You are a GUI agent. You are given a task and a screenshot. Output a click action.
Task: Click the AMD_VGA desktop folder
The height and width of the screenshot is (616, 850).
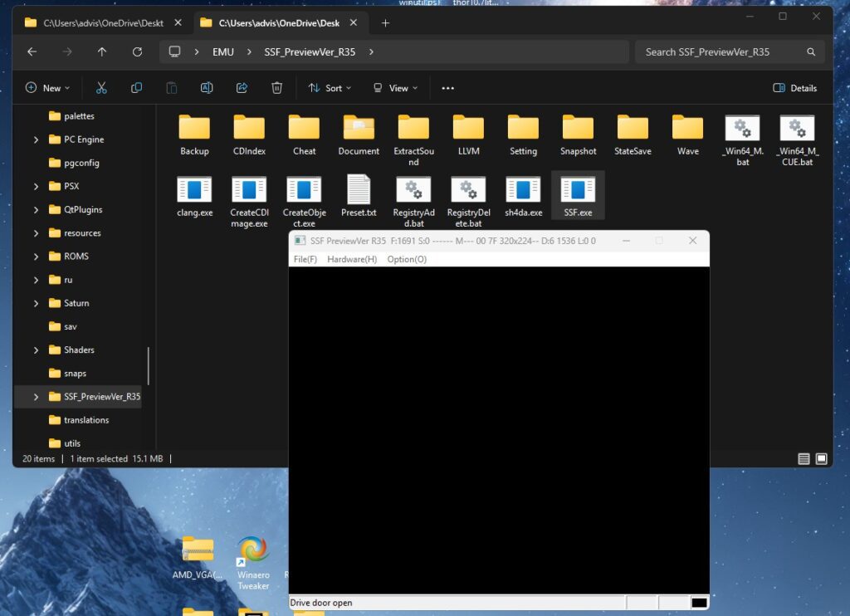[x=198, y=559]
